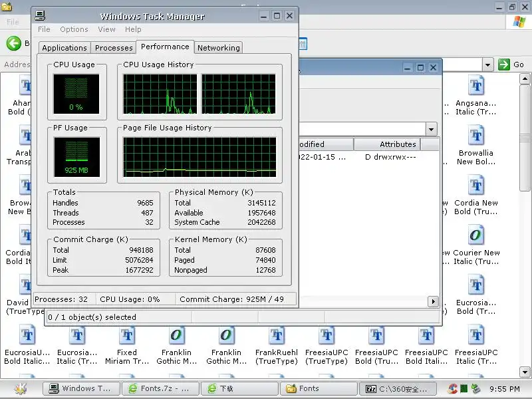Click the 9:55 PM taskbar clock
This screenshot has width=532, height=399.
tap(505, 389)
